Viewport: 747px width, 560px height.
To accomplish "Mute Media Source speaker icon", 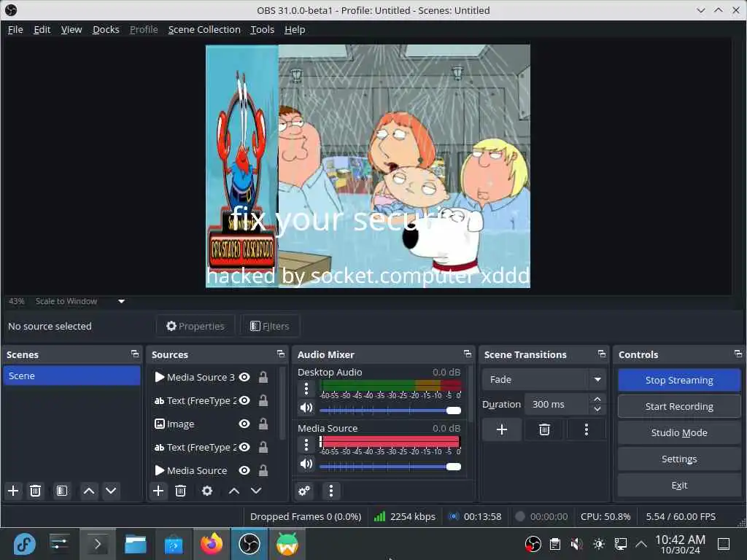I will pos(306,464).
